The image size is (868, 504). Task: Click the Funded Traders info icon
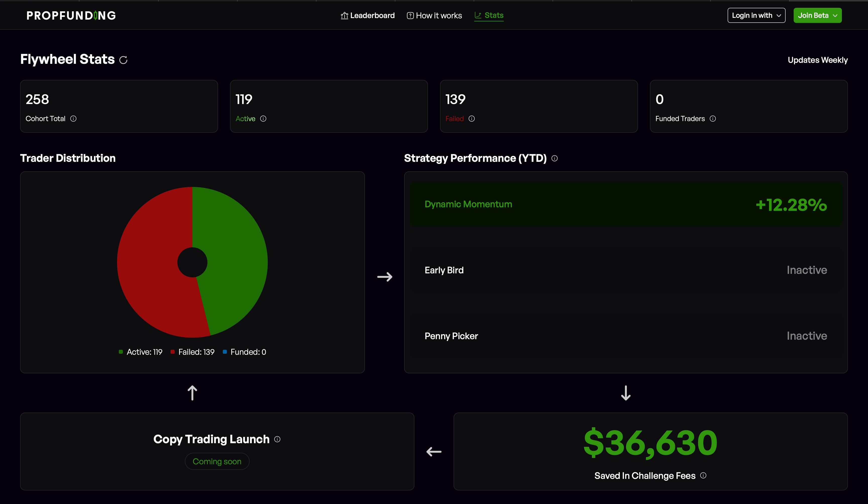(x=713, y=119)
